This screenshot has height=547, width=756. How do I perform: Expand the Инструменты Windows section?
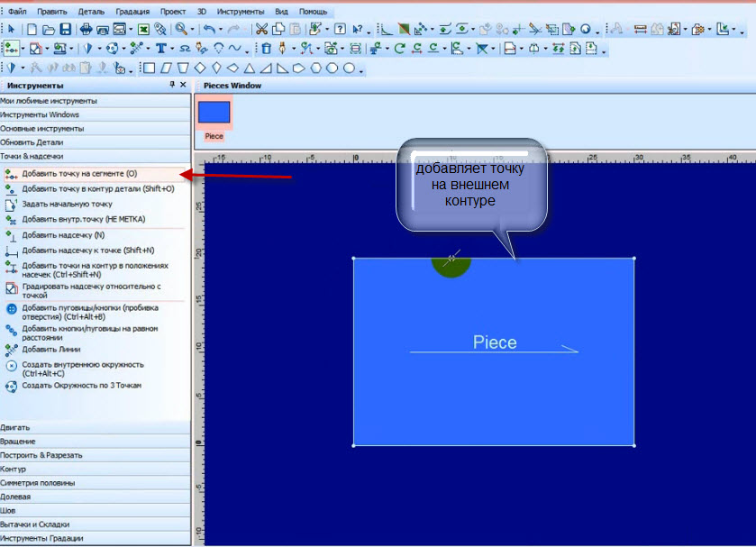pos(95,114)
